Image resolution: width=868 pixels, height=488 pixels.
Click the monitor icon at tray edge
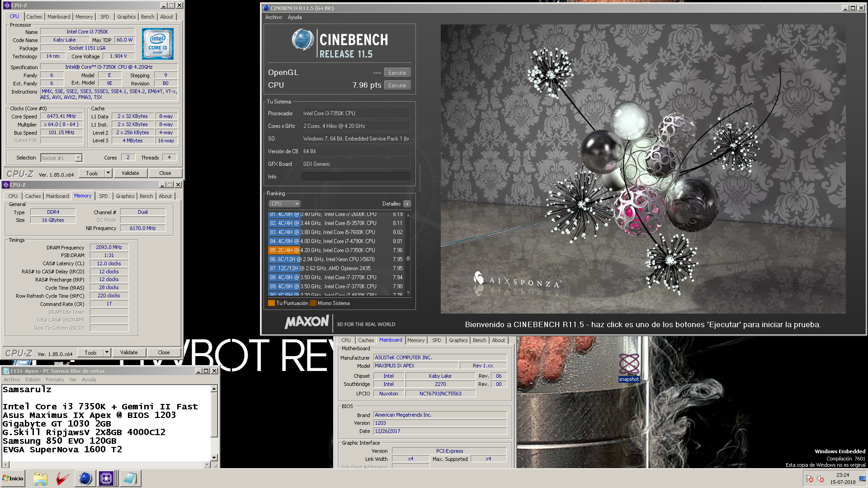click(863, 479)
